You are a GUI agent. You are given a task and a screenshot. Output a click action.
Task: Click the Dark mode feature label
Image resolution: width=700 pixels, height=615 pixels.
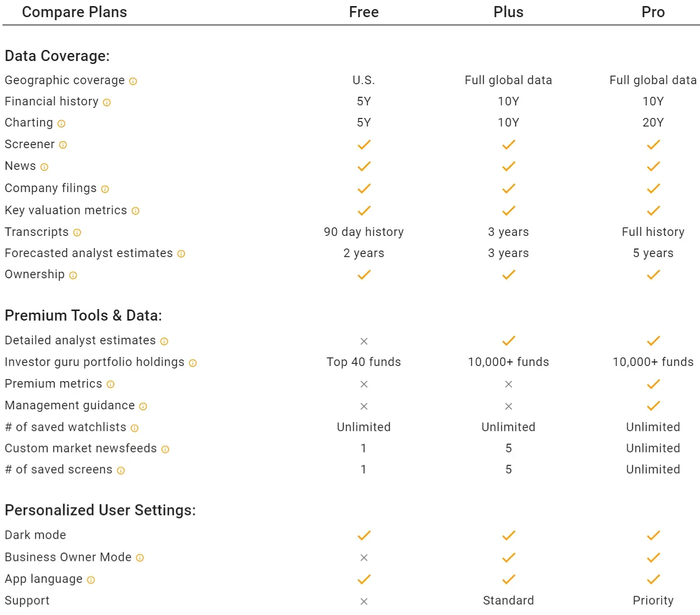pos(35,535)
